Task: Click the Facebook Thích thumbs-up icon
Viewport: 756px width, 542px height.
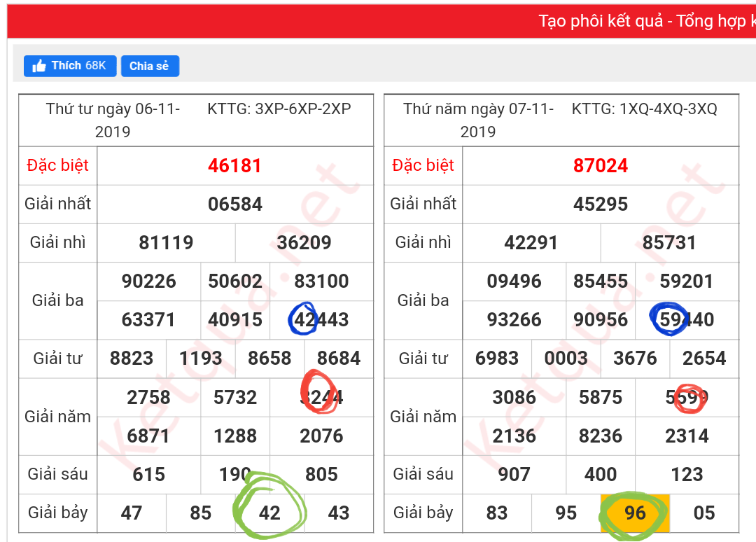Action: click(x=39, y=66)
